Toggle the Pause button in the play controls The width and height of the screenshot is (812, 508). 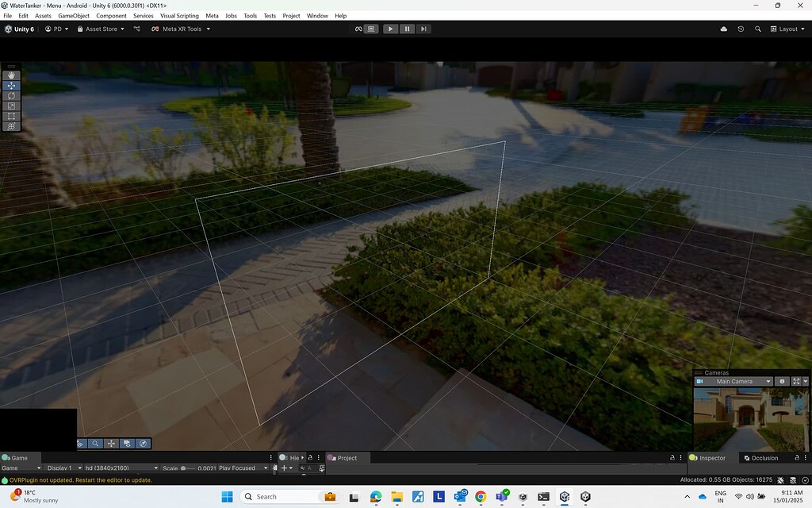click(407, 29)
